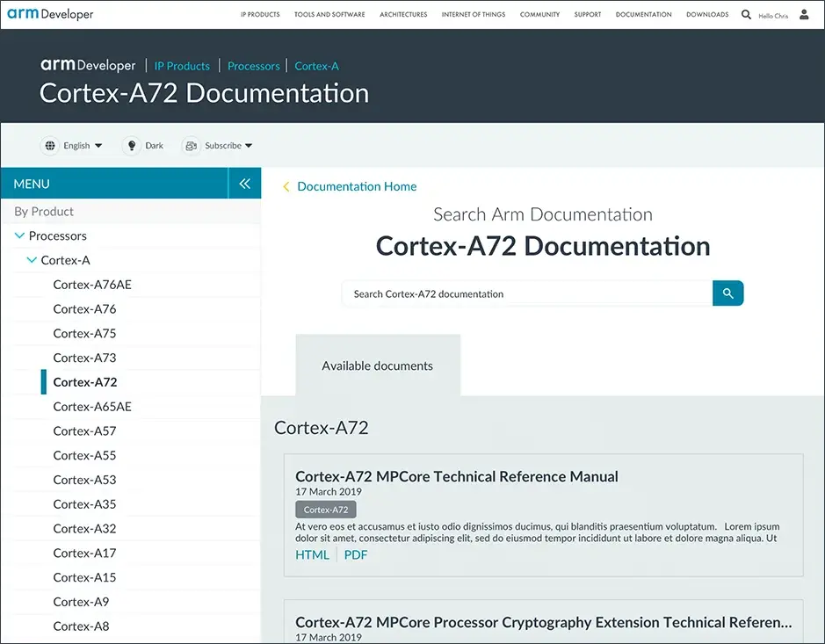Select Cortex-A53 in sidebar
The image size is (825, 644).
click(x=84, y=480)
